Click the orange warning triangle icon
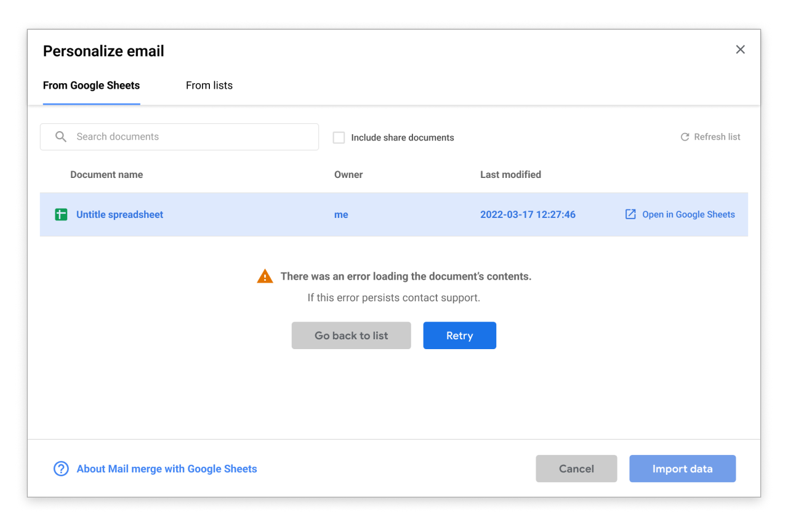 (265, 276)
